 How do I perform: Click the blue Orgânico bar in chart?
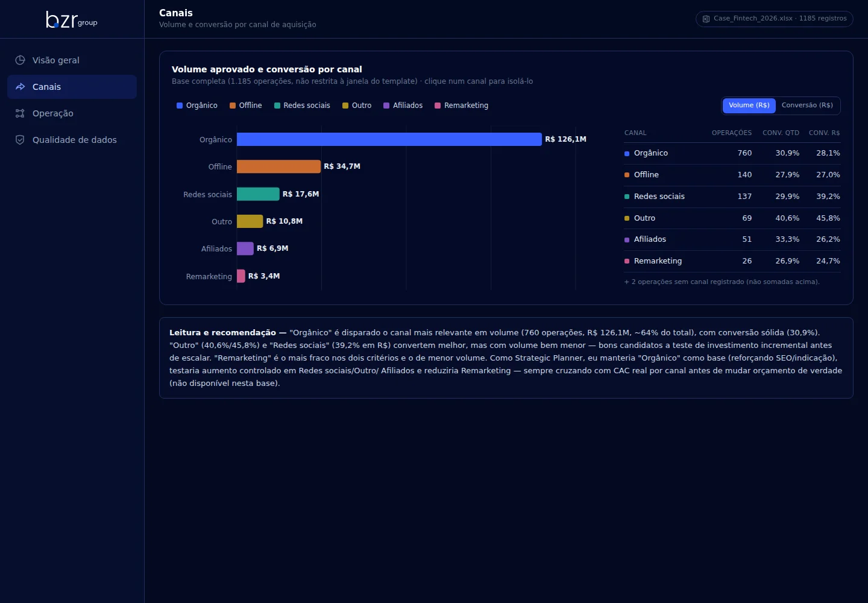[389, 139]
